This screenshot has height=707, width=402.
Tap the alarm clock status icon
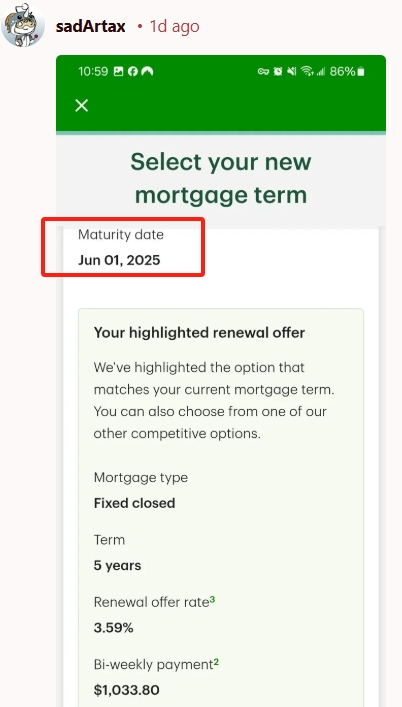[x=278, y=71]
